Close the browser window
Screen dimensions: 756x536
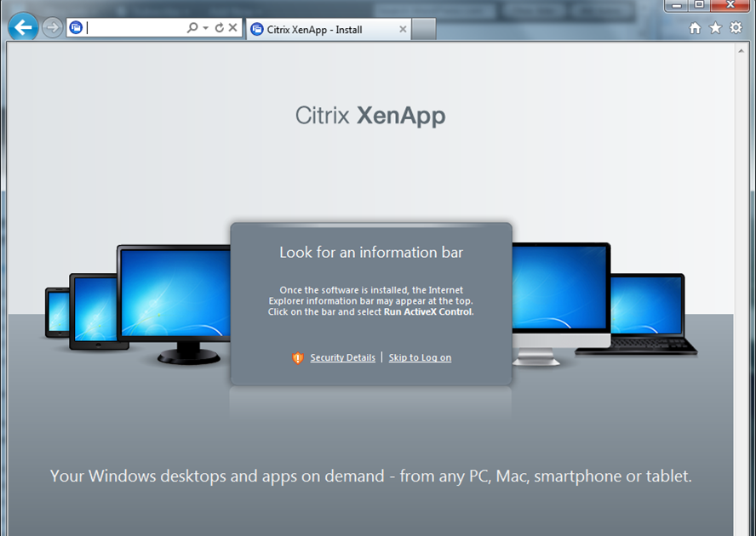click(730, 5)
